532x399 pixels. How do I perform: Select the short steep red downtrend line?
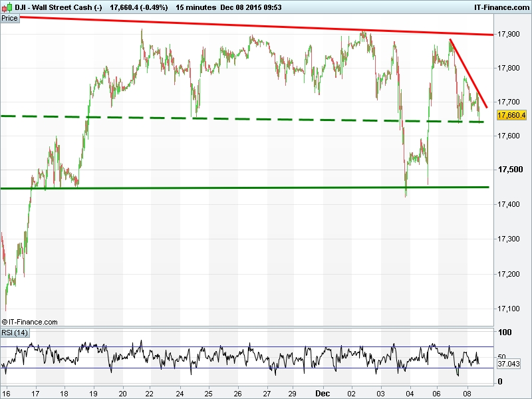coord(469,74)
